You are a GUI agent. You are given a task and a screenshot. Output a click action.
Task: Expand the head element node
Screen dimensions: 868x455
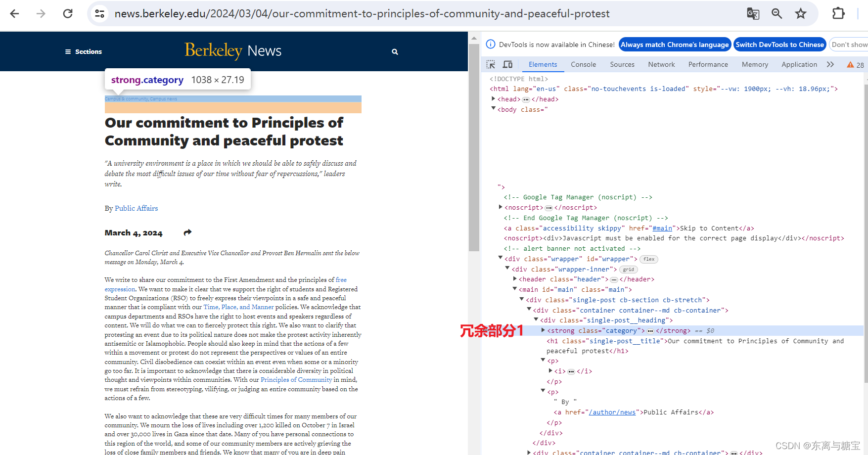pyautogui.click(x=493, y=99)
